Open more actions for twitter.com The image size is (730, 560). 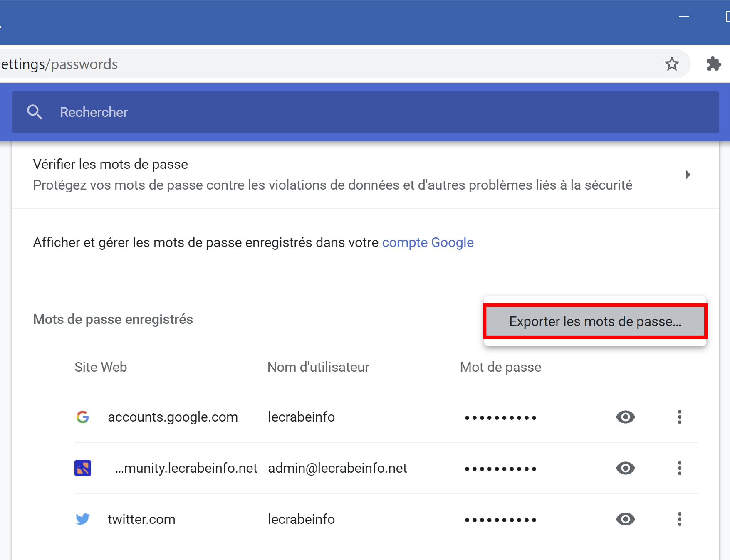(680, 519)
